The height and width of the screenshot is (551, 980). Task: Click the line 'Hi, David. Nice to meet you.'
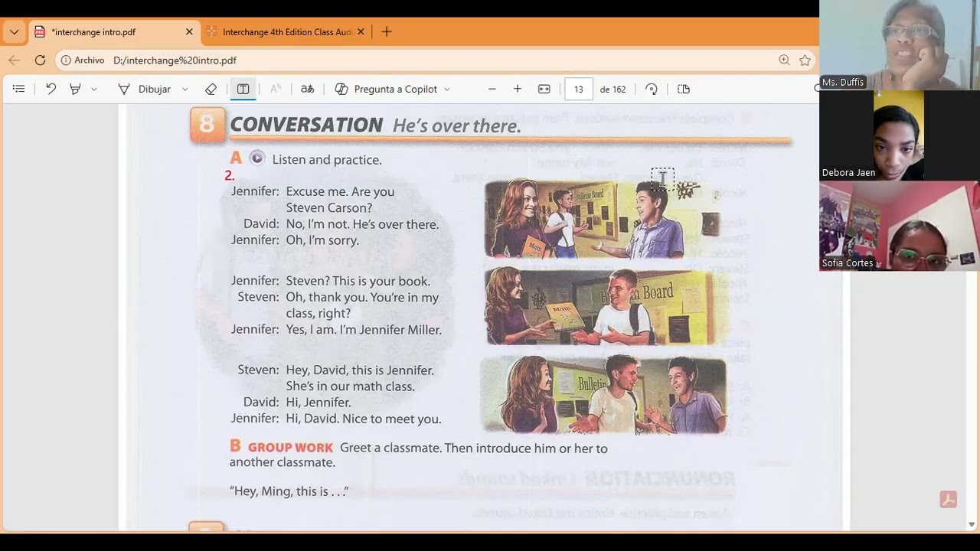tap(364, 419)
